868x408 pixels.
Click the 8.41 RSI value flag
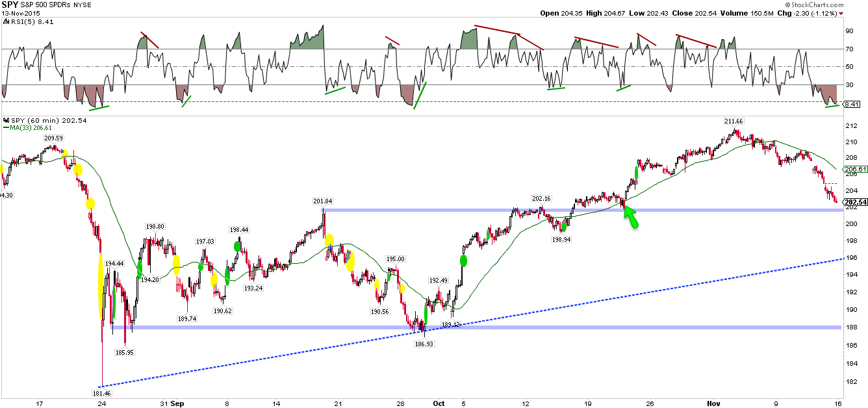[852, 104]
